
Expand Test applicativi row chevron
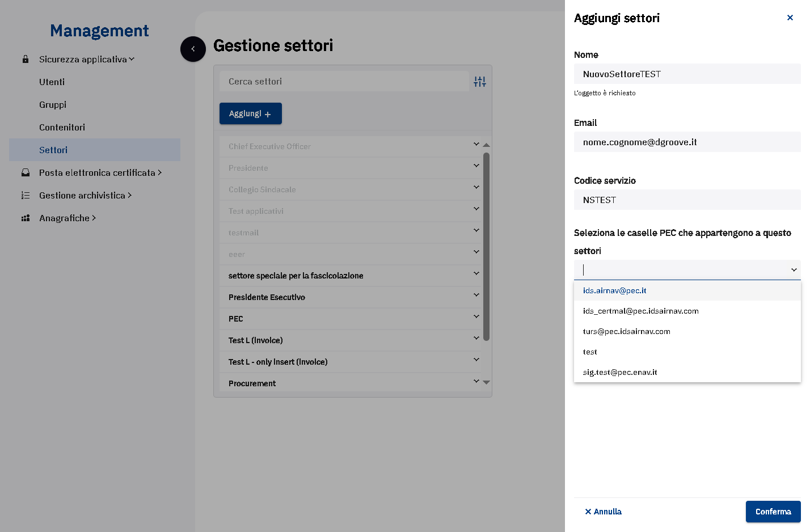[476, 209]
